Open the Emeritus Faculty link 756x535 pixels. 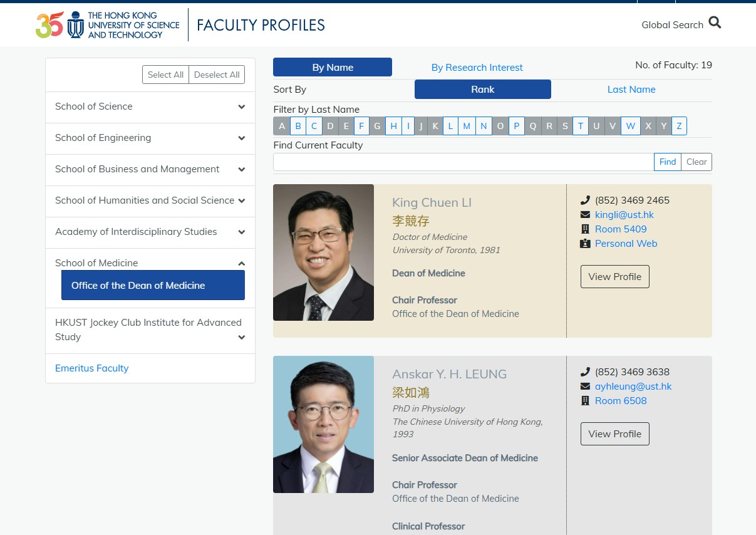[91, 368]
